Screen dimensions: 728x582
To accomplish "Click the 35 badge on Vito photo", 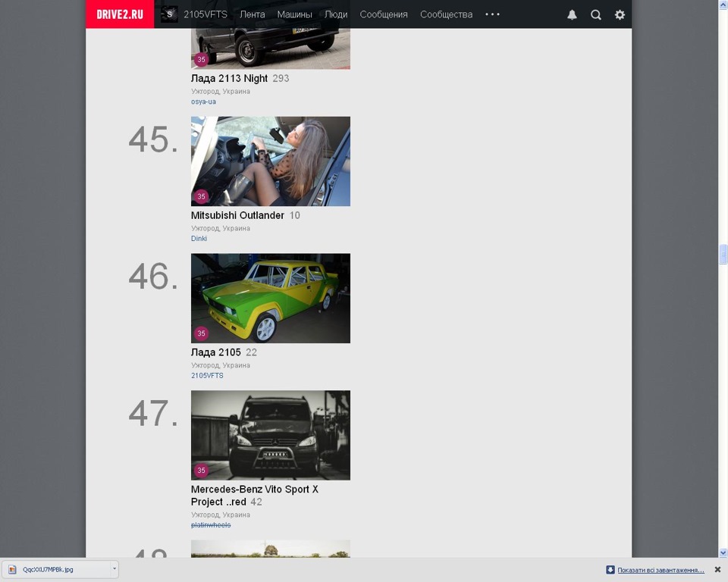I will pos(201,470).
